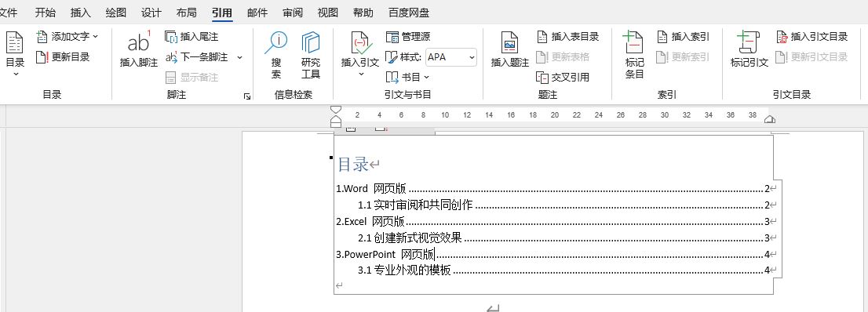Open the 视图 tab

coord(328,13)
